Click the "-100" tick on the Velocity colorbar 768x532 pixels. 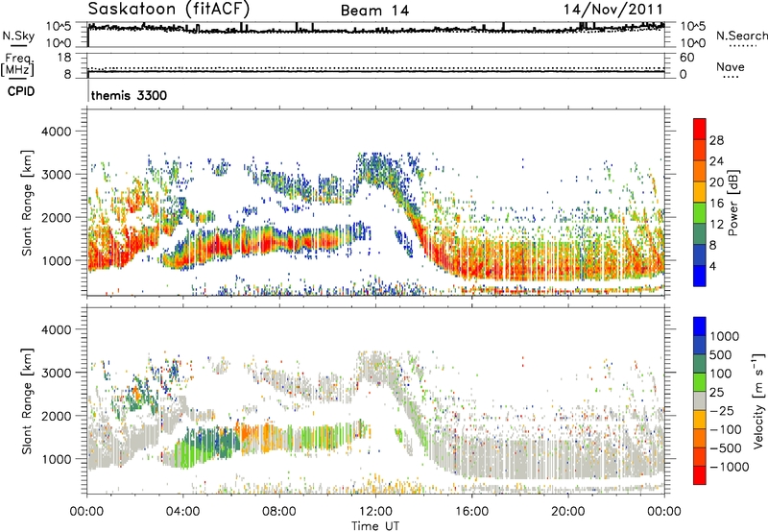726,429
